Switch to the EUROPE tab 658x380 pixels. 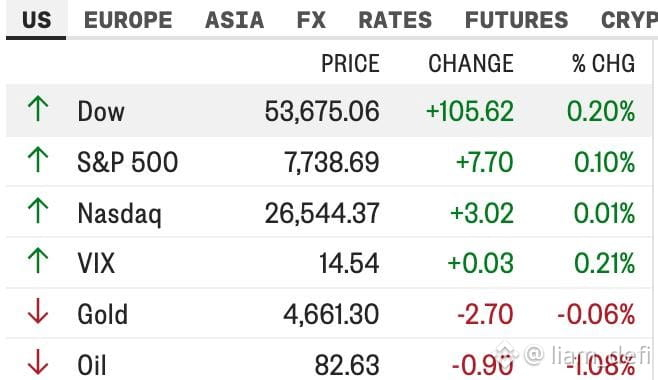pos(128,20)
